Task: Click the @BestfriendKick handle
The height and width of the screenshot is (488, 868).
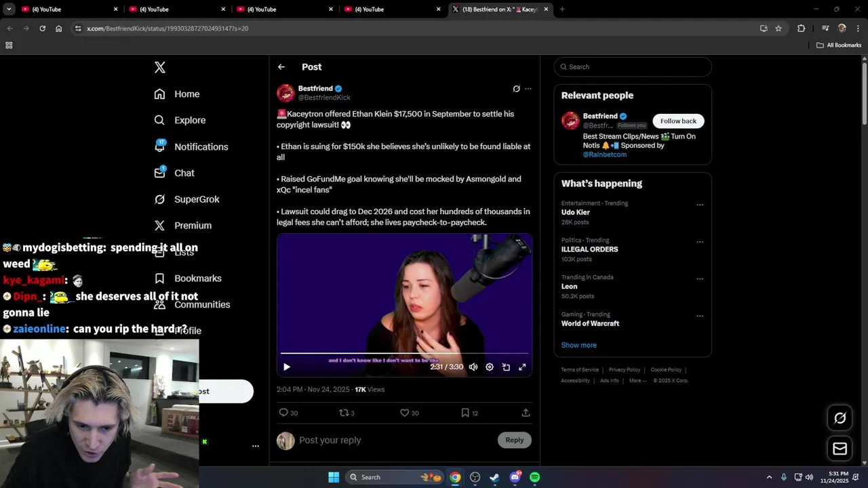Action: (324, 98)
